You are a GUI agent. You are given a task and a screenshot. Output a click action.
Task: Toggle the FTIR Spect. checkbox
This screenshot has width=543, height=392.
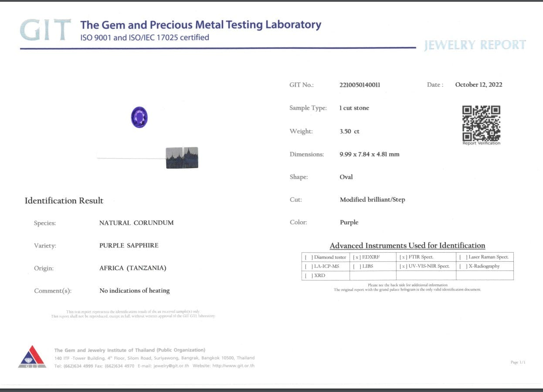tap(403, 257)
